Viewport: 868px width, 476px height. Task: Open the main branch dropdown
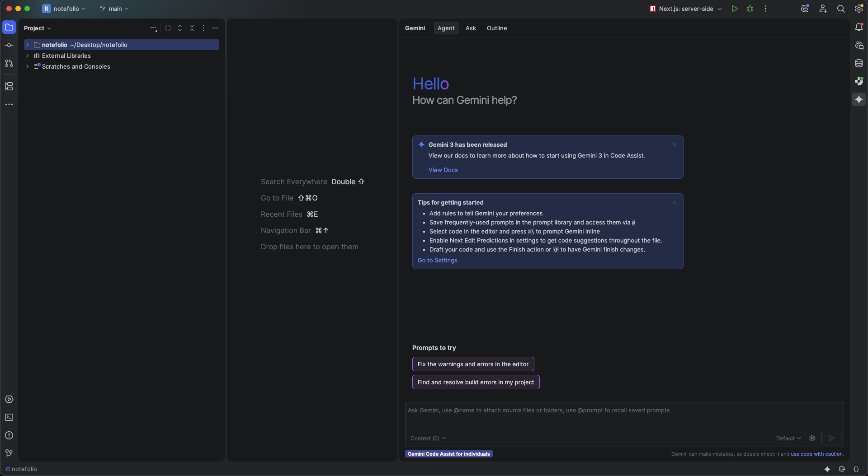point(115,9)
